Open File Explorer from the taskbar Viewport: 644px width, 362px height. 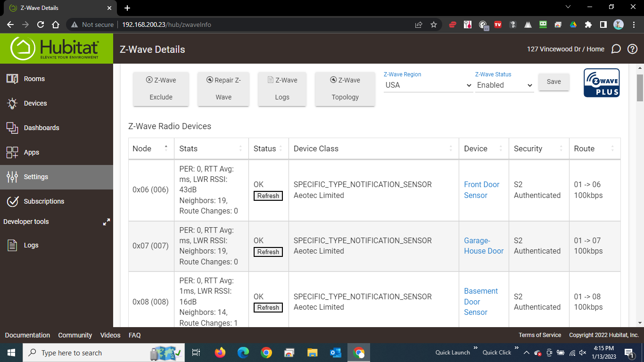pyautogui.click(x=312, y=353)
